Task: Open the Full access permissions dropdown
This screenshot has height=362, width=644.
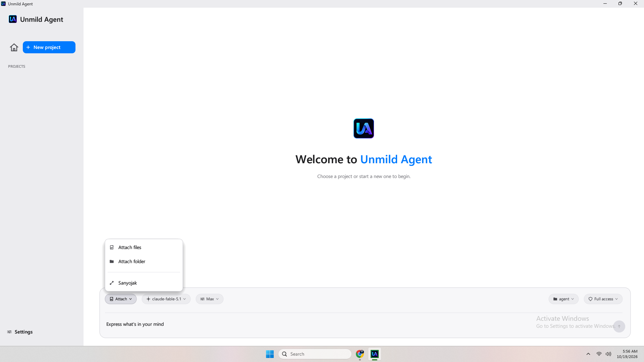Action: tap(603, 299)
